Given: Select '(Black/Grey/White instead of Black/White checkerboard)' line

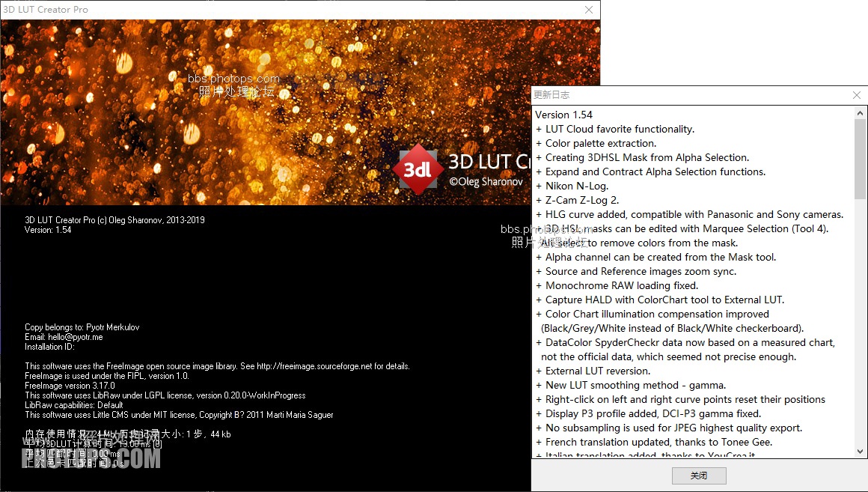Looking at the screenshot, I should tap(672, 329).
